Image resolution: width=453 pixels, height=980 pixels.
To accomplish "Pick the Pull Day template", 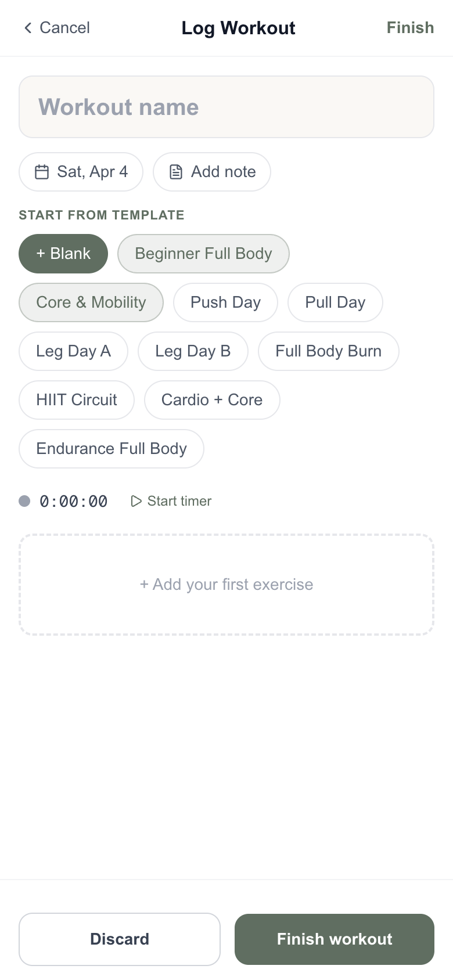I will tap(335, 302).
